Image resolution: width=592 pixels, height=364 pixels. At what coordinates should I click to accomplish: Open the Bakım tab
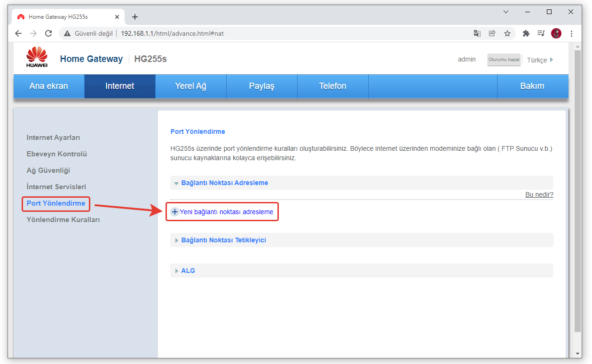coord(532,86)
